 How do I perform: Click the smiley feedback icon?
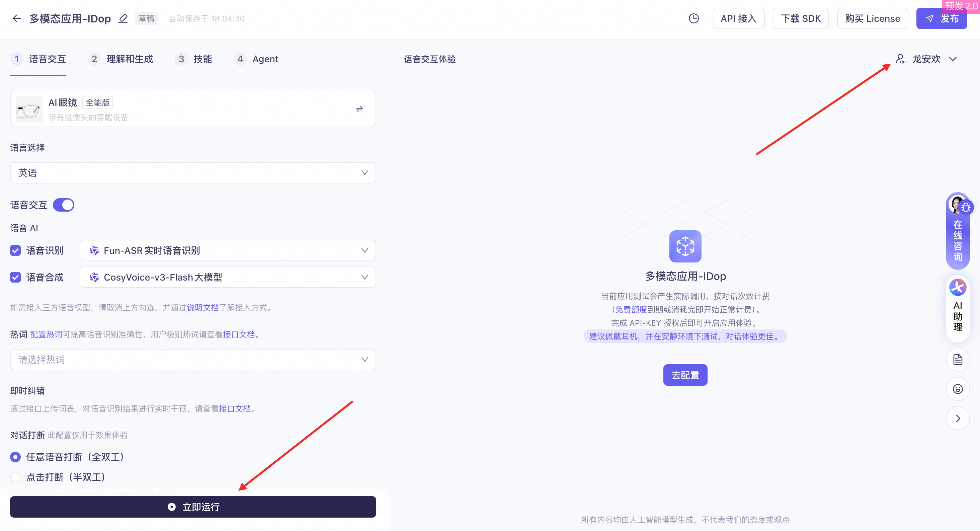957,389
